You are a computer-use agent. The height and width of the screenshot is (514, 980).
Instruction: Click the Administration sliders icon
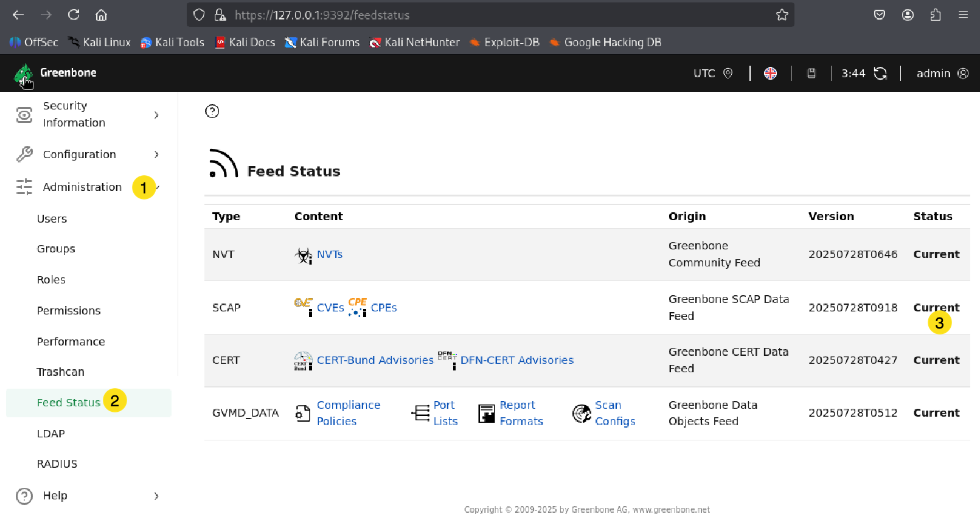(24, 187)
